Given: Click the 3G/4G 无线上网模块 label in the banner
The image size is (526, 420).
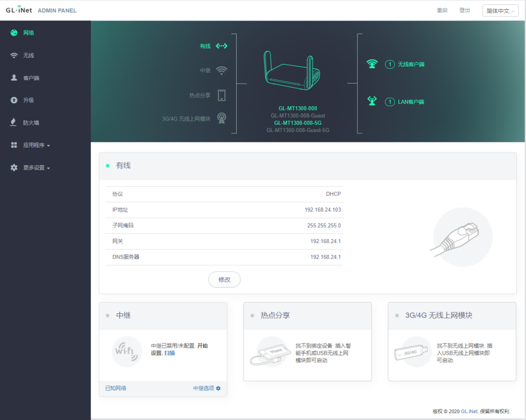Looking at the screenshot, I should point(186,119).
